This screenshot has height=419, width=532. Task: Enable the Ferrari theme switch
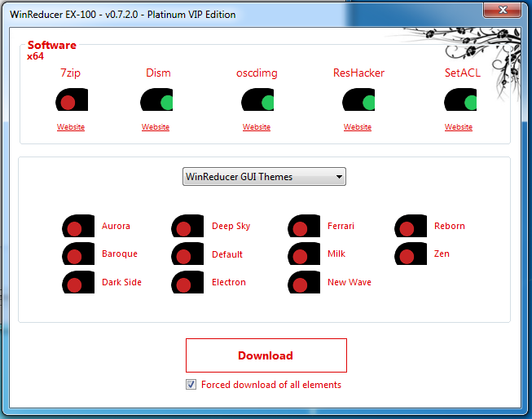tap(304, 226)
